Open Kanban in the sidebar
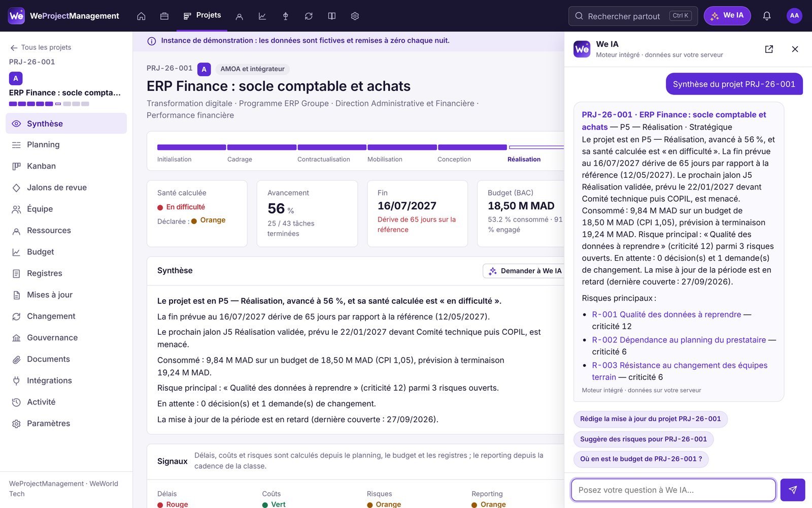 [66, 166]
